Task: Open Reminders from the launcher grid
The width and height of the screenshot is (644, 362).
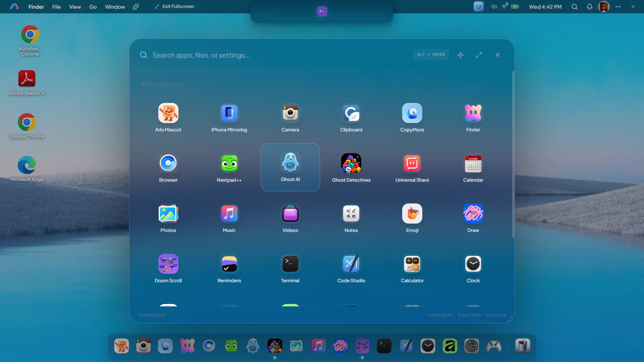Action: [229, 268]
